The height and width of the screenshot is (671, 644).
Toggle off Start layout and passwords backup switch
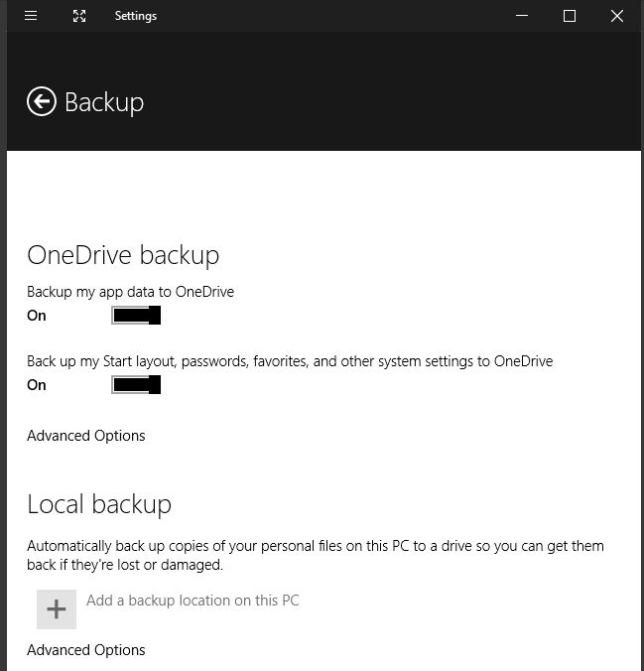[136, 385]
